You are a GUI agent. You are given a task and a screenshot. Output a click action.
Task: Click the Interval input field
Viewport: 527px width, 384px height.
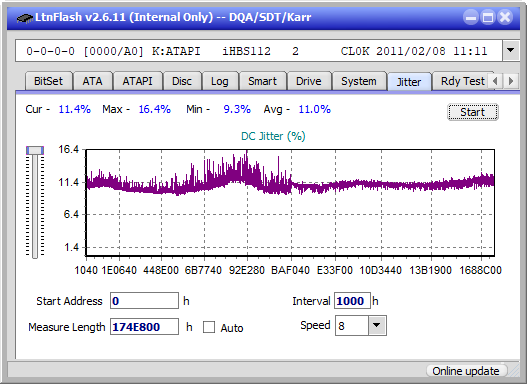pyautogui.click(x=352, y=301)
